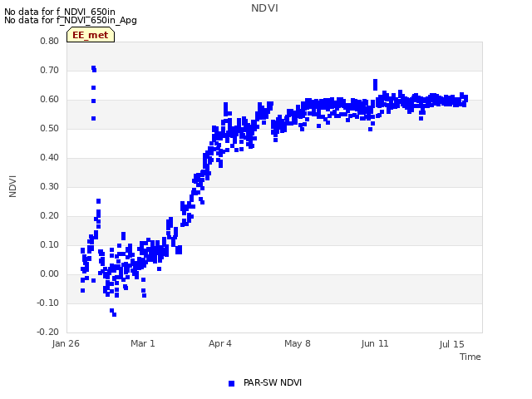Click the 0.80 y-axis value
The width and height of the screenshot is (532, 399).
(x=50, y=41)
